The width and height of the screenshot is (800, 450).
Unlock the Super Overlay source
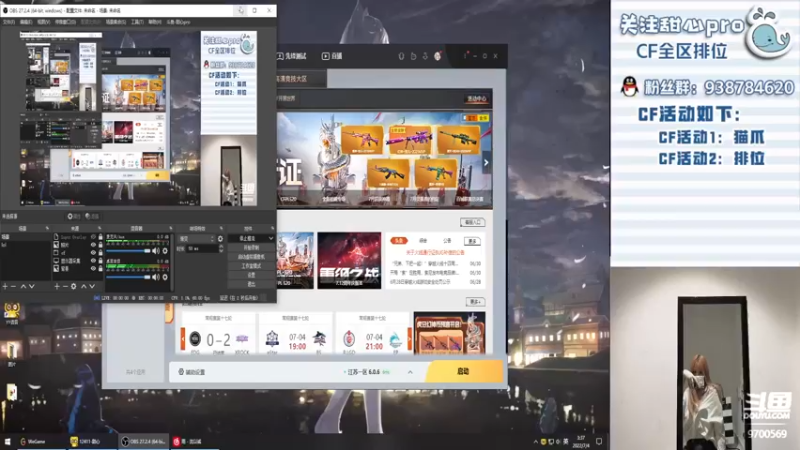(101, 237)
